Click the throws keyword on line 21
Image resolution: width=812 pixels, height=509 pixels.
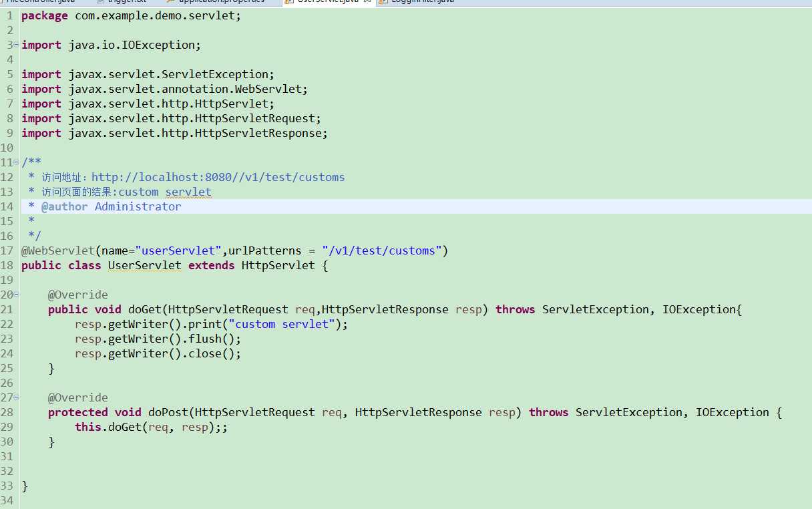515,309
